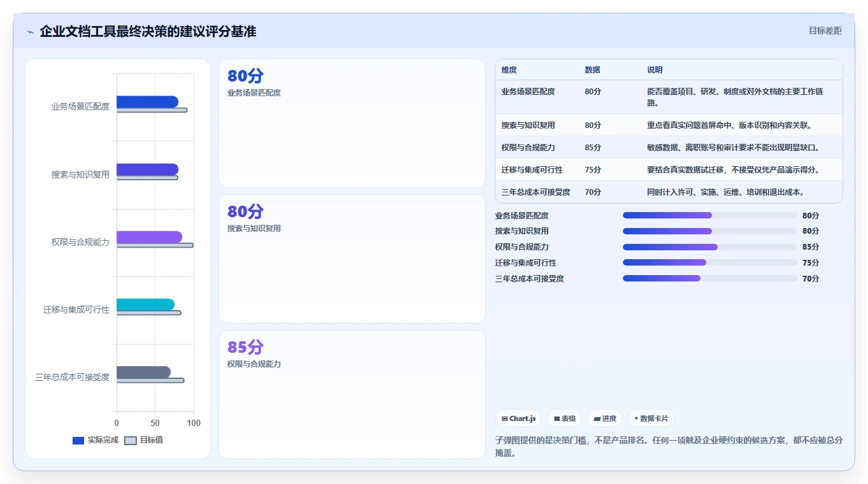Image resolution: width=868 pixels, height=484 pixels.
Task: Click the 数据 table column header
Action: 592,70
